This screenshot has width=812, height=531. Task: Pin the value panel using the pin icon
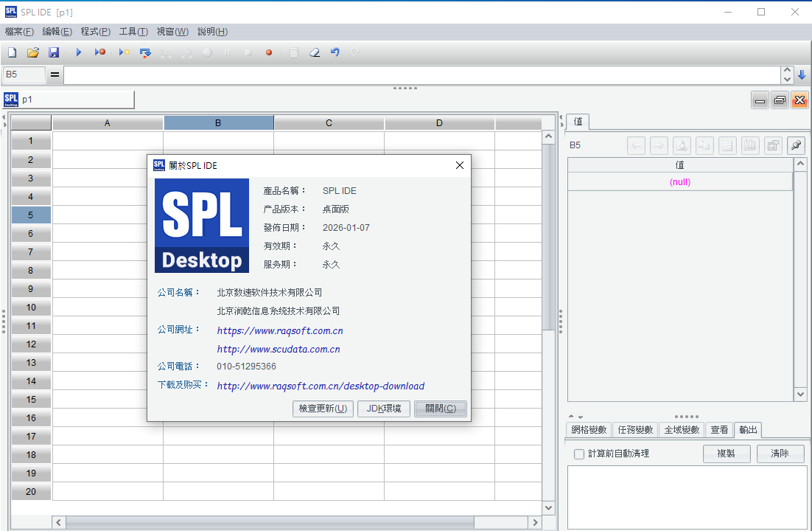[796, 145]
